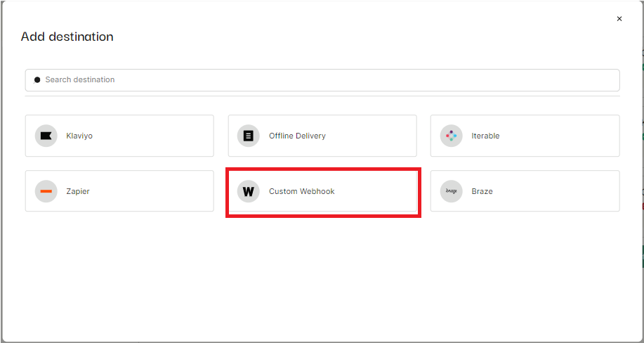Pick the Iterable destination name
Image resolution: width=644 pixels, height=343 pixels.
485,136
